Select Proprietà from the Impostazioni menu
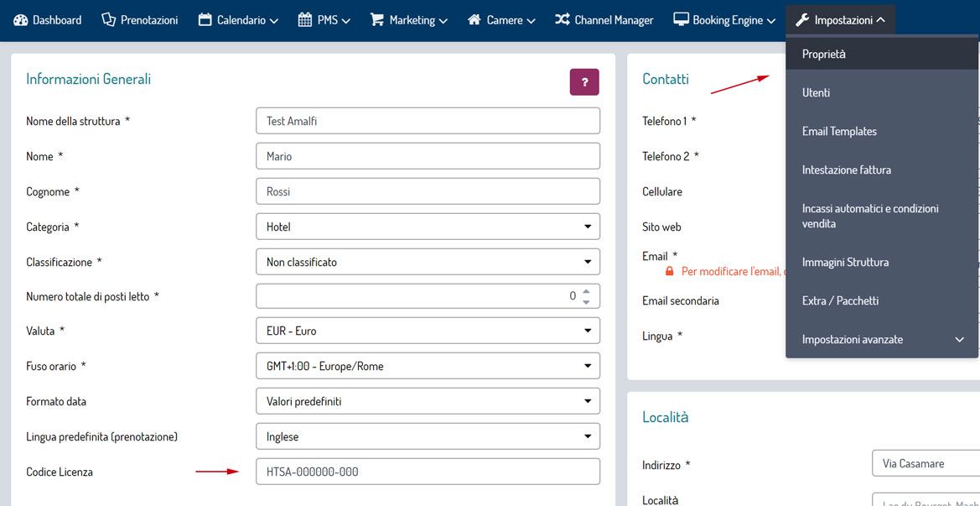Viewport: 980px width, 506px height. tap(824, 55)
